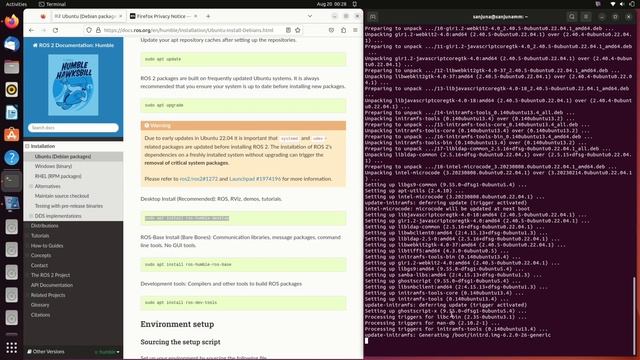
Task: Reload the ROS docs page
Action: tap(56, 30)
